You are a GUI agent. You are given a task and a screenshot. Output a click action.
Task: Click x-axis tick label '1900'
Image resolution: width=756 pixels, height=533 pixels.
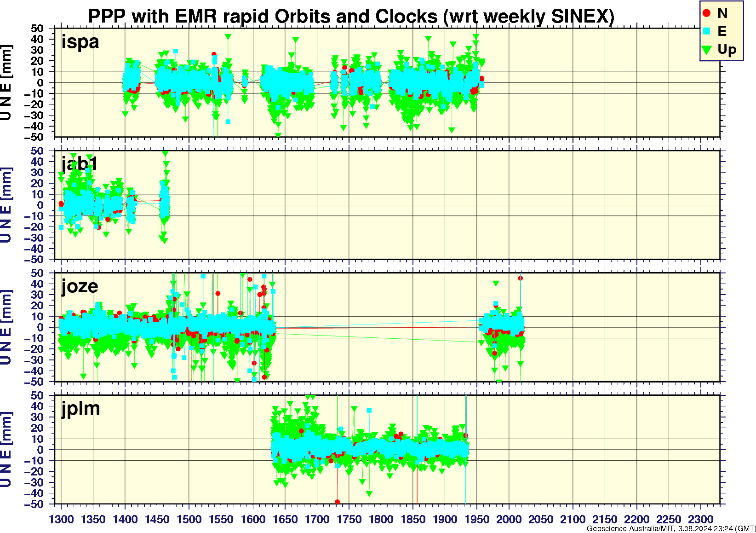click(x=445, y=520)
